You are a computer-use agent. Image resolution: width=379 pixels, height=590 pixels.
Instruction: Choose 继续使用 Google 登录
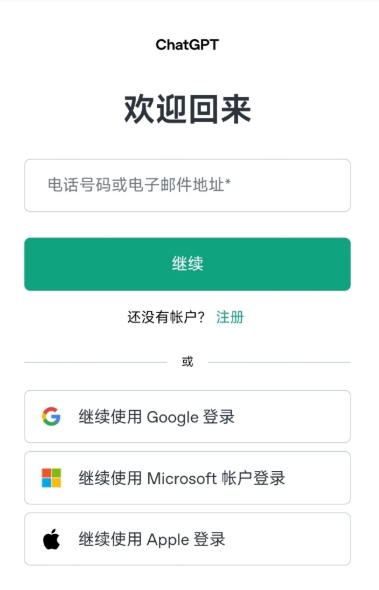click(187, 416)
